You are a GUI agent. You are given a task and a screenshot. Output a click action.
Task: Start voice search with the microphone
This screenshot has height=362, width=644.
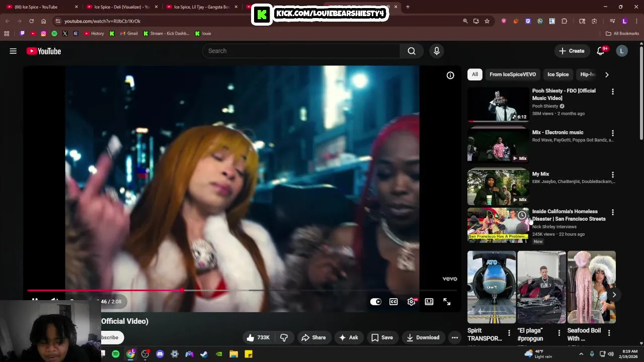[x=437, y=51]
